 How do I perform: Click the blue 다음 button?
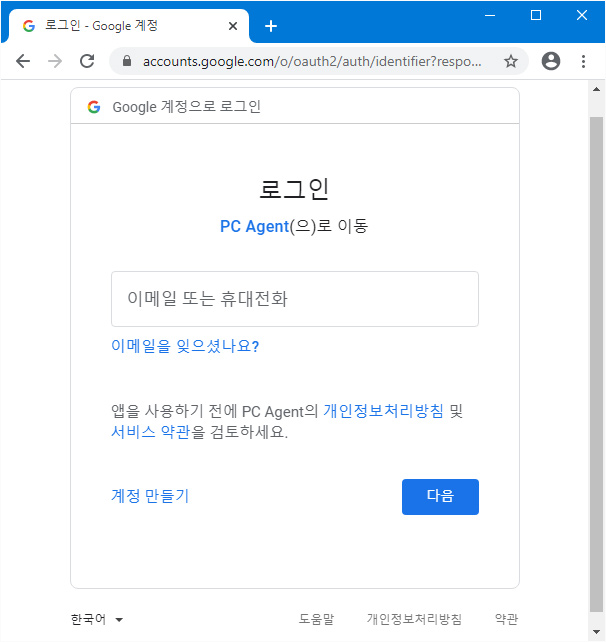click(x=440, y=497)
